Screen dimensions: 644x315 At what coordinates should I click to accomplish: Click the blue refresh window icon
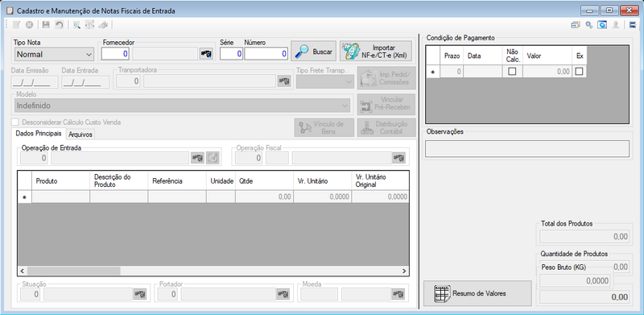tap(602, 25)
